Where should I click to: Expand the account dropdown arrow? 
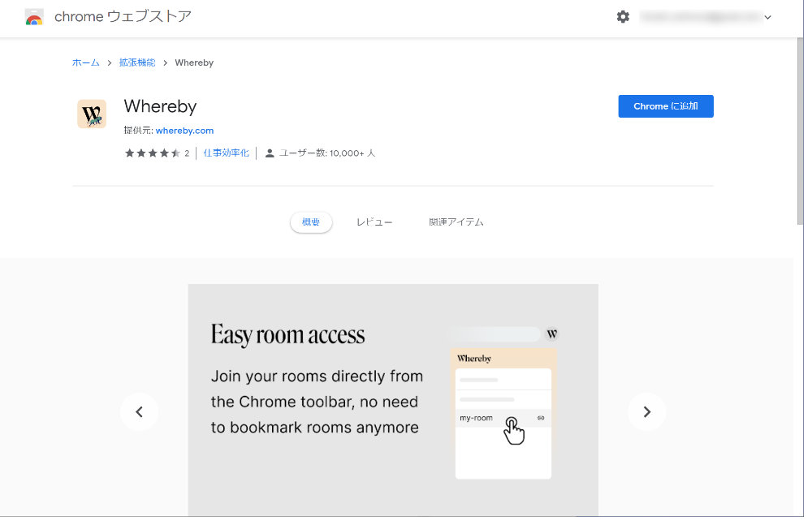(x=767, y=18)
